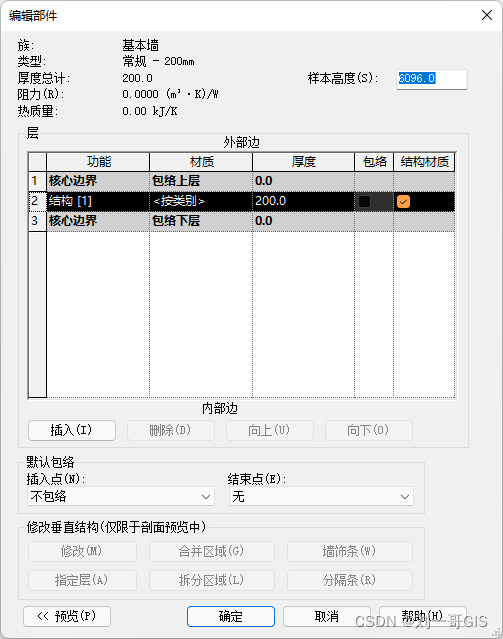Click the 指定层(A) button
The image size is (503, 639).
(82, 580)
